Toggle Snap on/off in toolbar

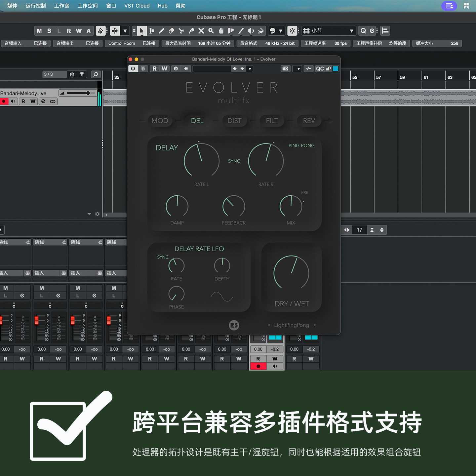coord(292,31)
